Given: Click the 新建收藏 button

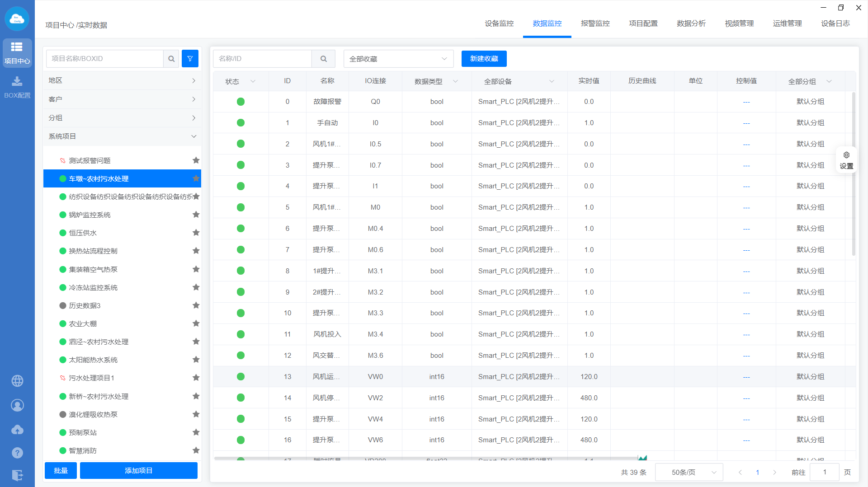Looking at the screenshot, I should (x=484, y=59).
